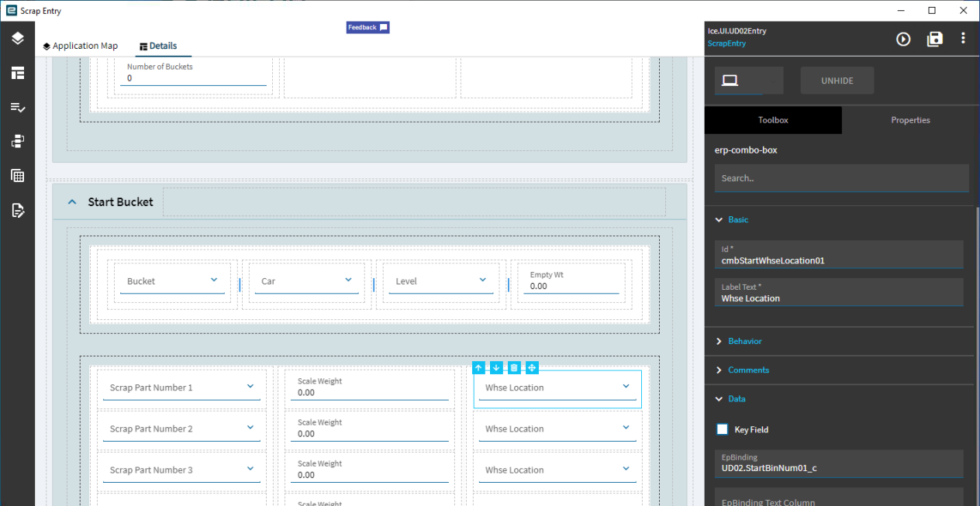Click the Empty Wt field
Screen dimensions: 980x506
[x=572, y=281]
